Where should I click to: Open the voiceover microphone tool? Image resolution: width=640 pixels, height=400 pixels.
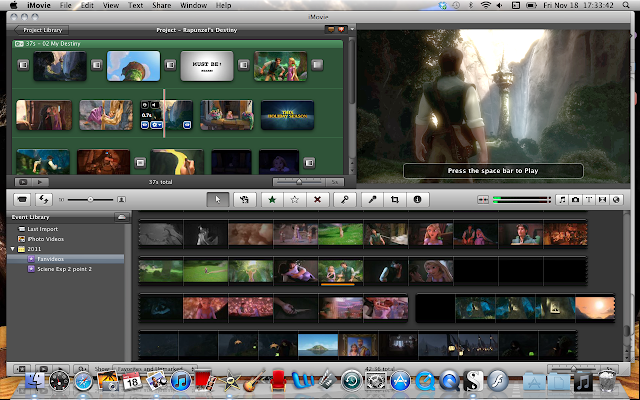click(x=372, y=200)
